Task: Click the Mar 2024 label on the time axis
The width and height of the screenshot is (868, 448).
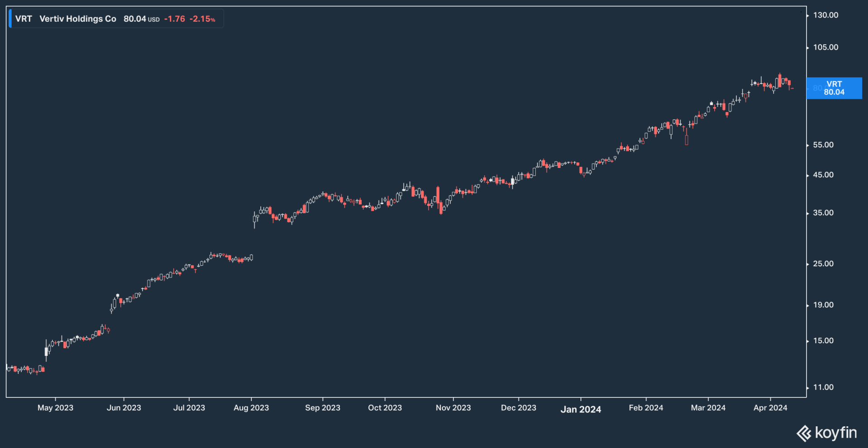Action: coord(708,408)
